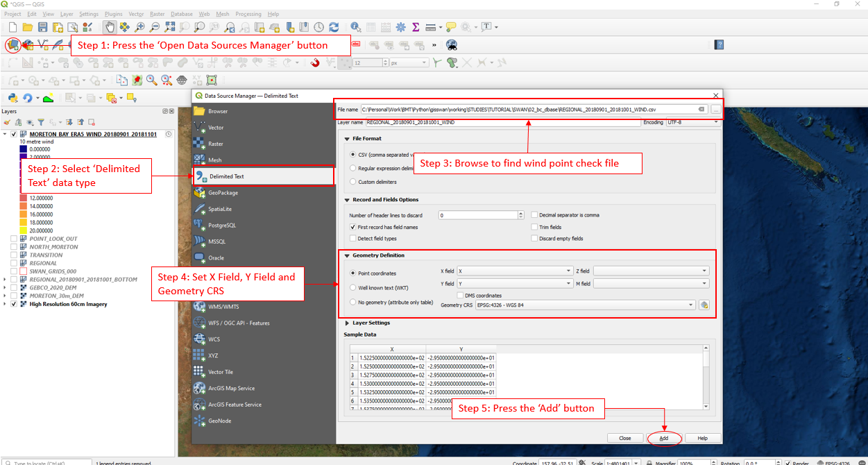Image resolution: width=868 pixels, height=465 pixels.
Task: Open the Processing menu
Action: [x=249, y=13]
